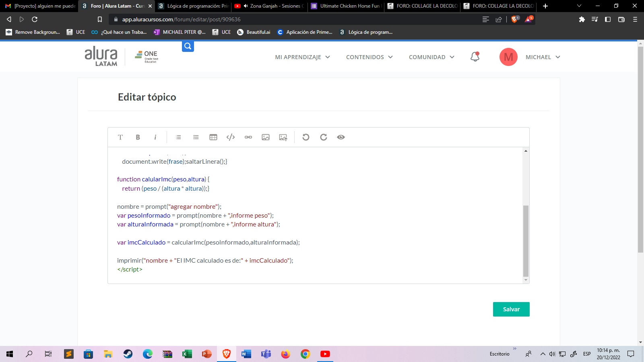Toggle the browser sidebar panel
This screenshot has height=362, width=644.
(608, 19)
